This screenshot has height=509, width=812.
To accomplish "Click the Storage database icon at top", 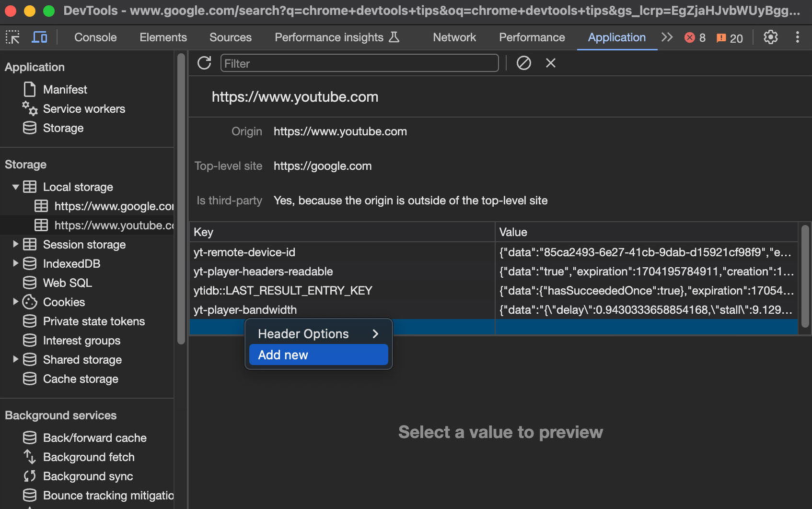I will 30,128.
